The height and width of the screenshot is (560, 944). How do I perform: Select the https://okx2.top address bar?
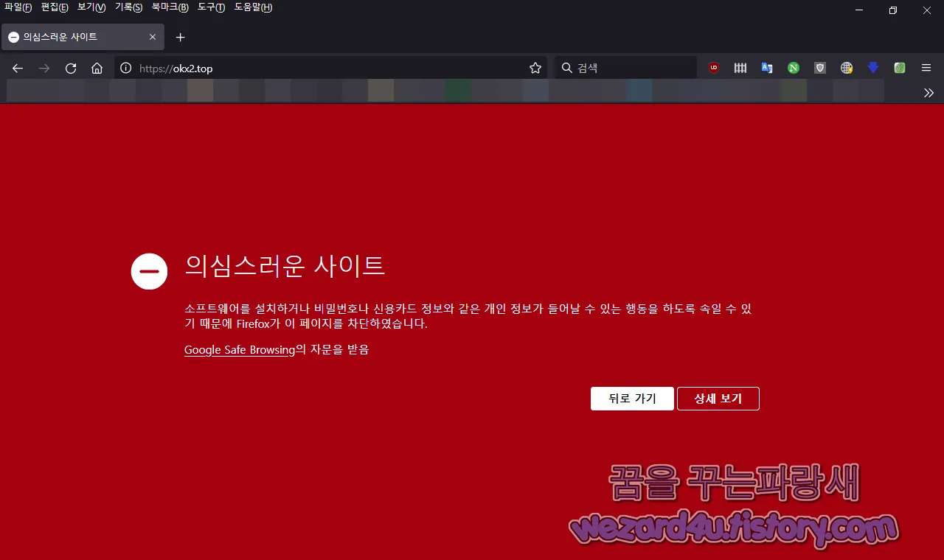330,68
